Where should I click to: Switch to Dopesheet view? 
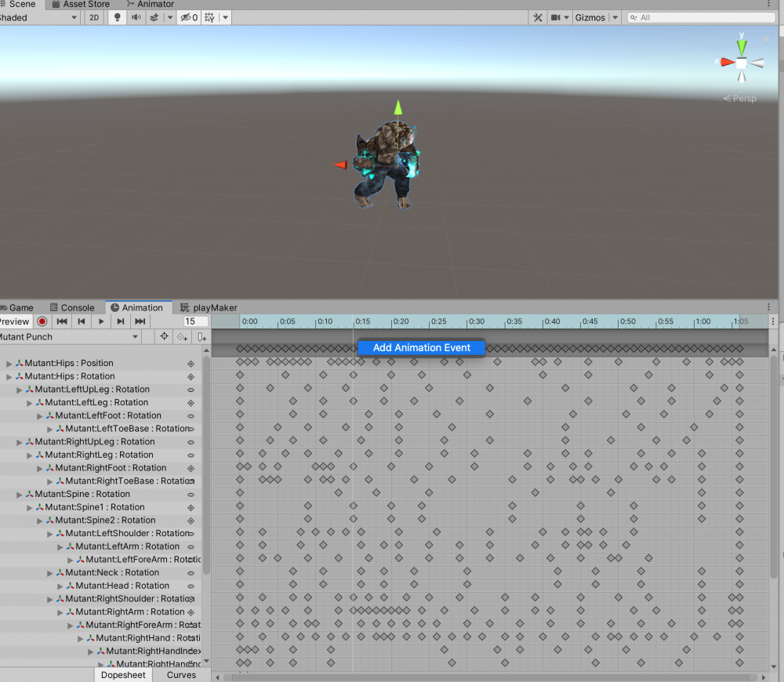click(123, 674)
